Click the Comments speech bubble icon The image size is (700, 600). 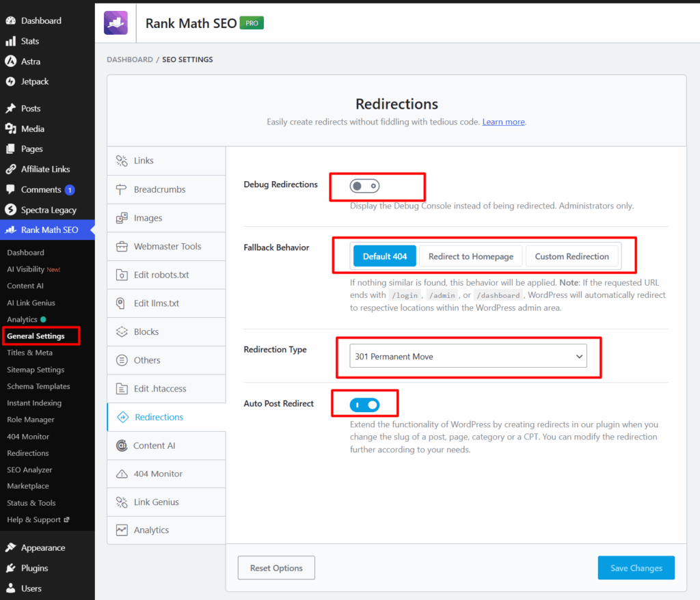point(11,189)
